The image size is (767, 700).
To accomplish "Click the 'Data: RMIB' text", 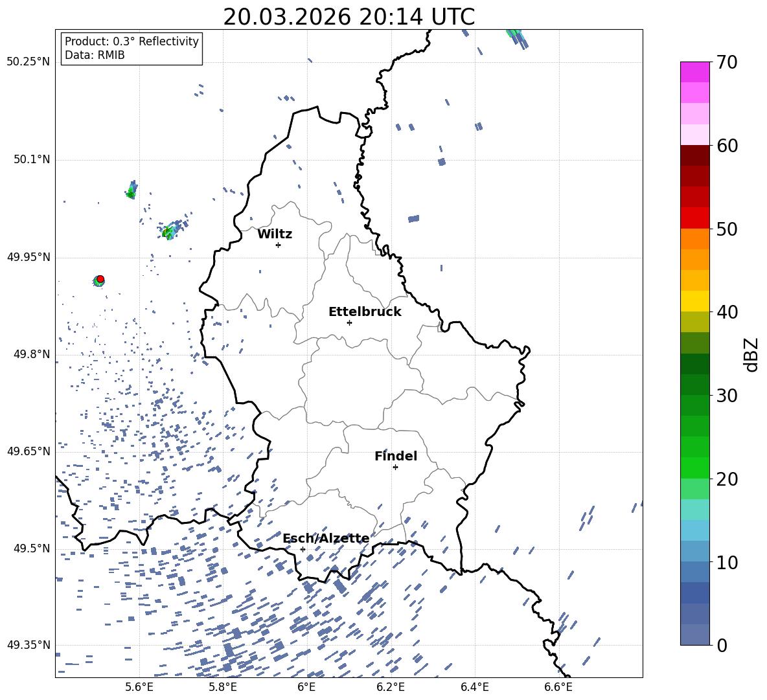I will (95, 55).
